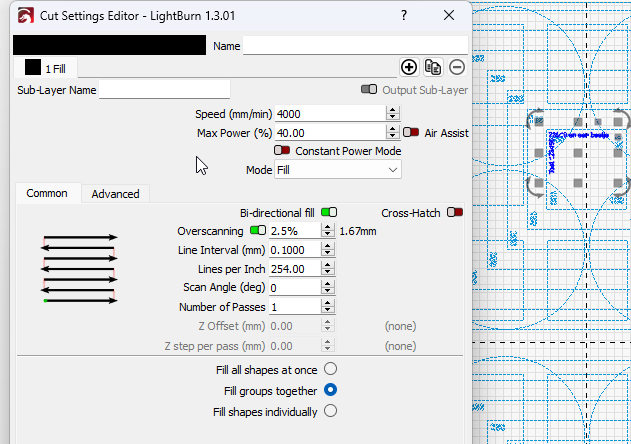Decrease Max Power with down arrow
Screen dimensions: 631x444
coord(392,136)
